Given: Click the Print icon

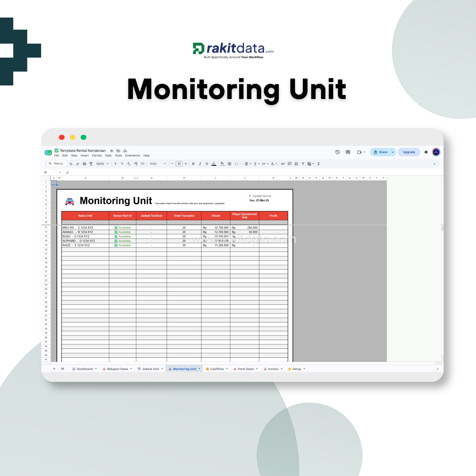Looking at the screenshot, I should click(84, 164).
